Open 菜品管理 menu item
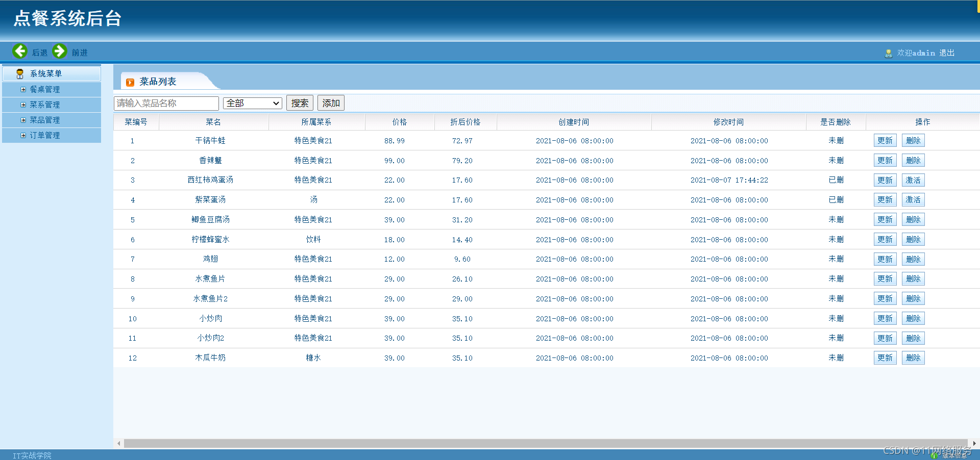This screenshot has height=460, width=980. [45, 120]
